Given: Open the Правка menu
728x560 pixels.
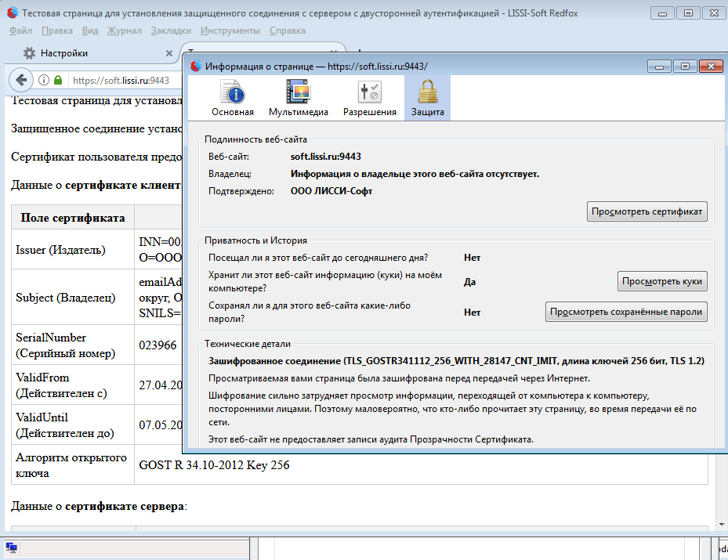Looking at the screenshot, I should (x=57, y=31).
